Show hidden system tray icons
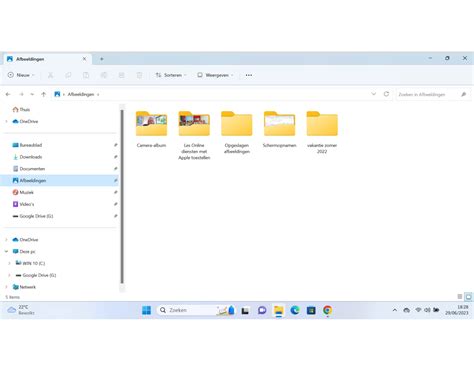Image resolution: width=474 pixels, height=372 pixels. point(395,310)
